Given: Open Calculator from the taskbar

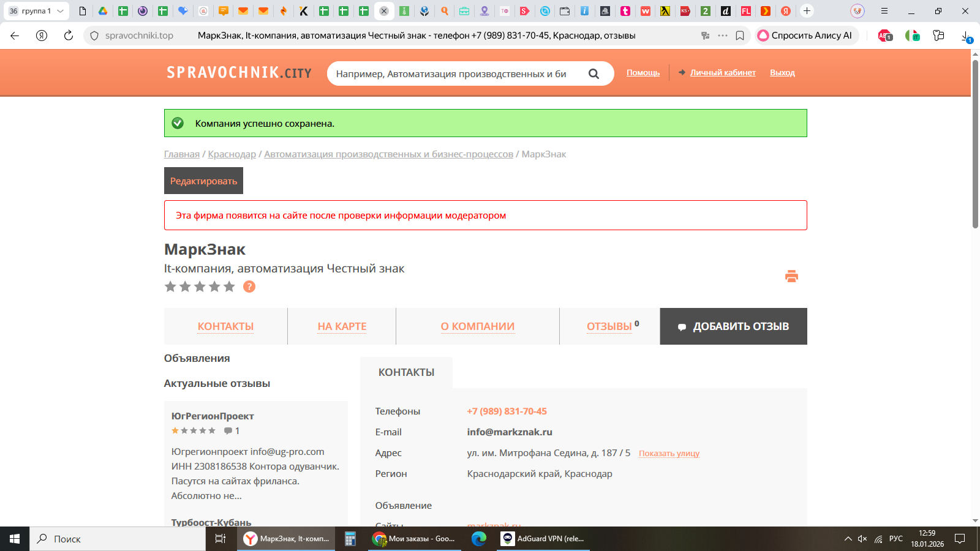Looking at the screenshot, I should click(x=350, y=539).
